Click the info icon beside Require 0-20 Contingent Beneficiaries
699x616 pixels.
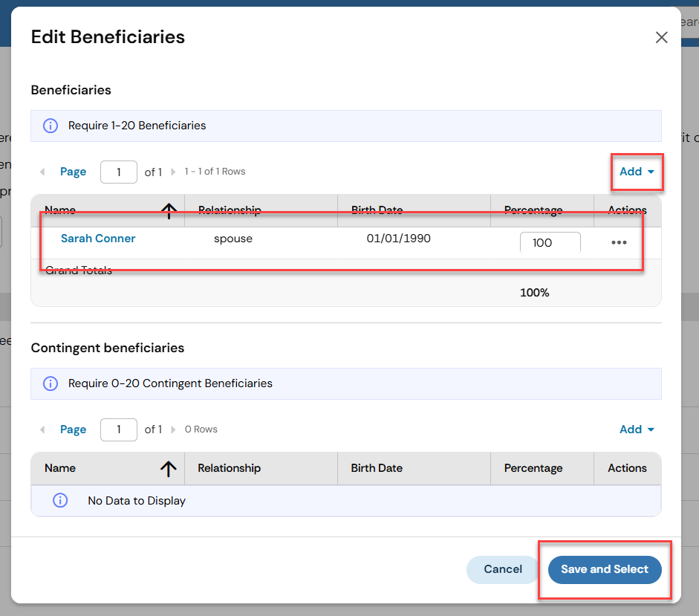pos(51,383)
